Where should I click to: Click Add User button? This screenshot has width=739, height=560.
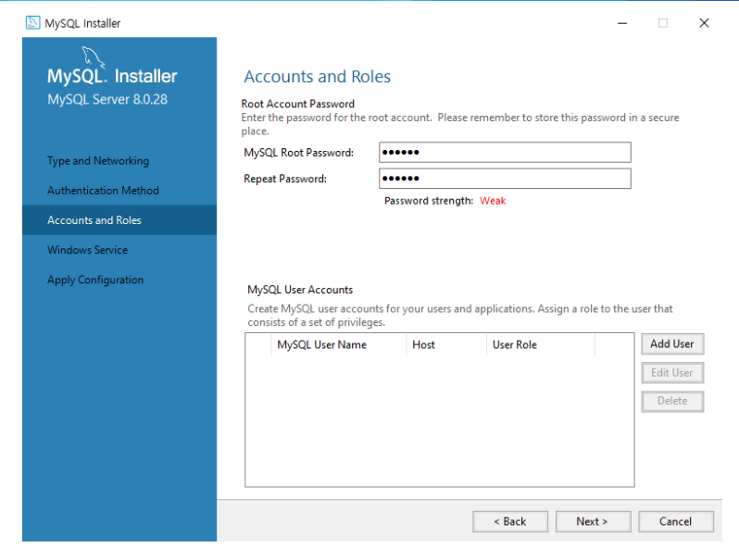[672, 343]
